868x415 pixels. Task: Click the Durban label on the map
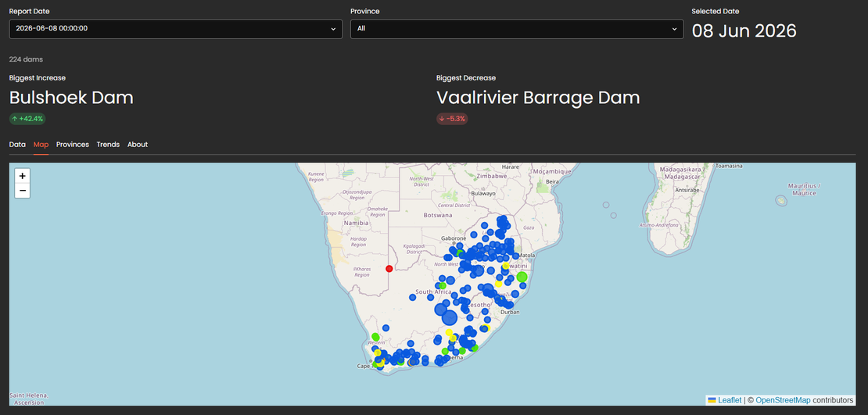pos(509,313)
